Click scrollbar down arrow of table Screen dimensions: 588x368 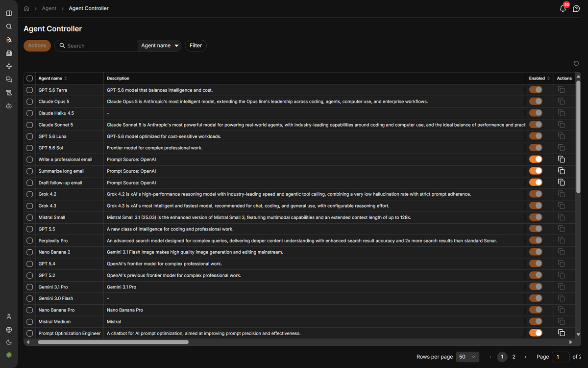(579, 334)
